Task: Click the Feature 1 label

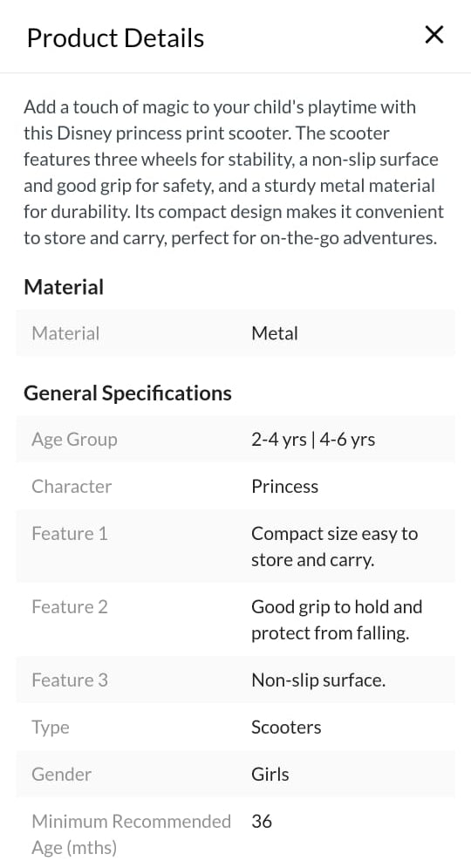Action: point(69,533)
